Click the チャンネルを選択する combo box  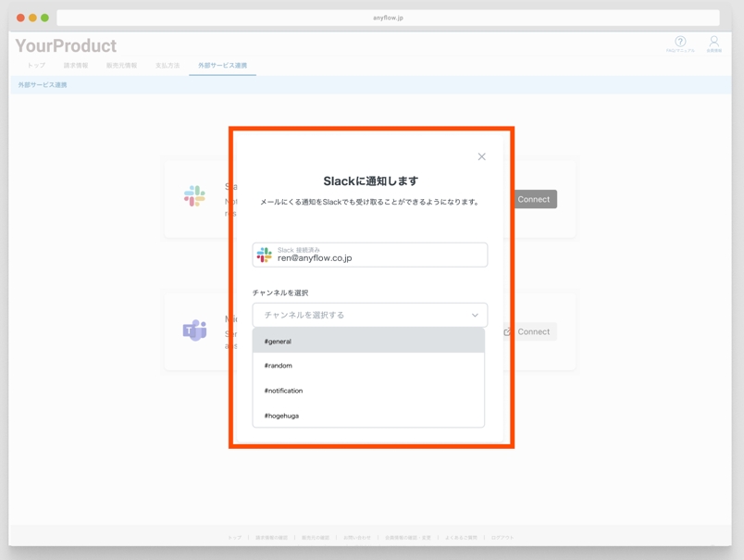tap(361, 315)
